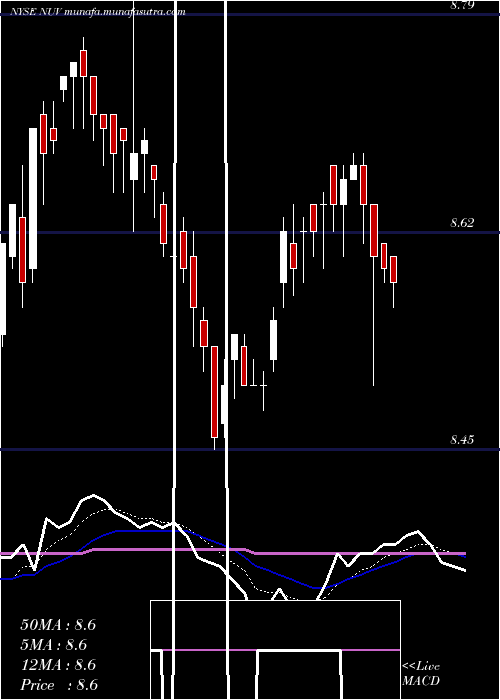Click the Price : 8.6 readout
Image resolution: width=500 pixels, height=700 pixels.
59,685
